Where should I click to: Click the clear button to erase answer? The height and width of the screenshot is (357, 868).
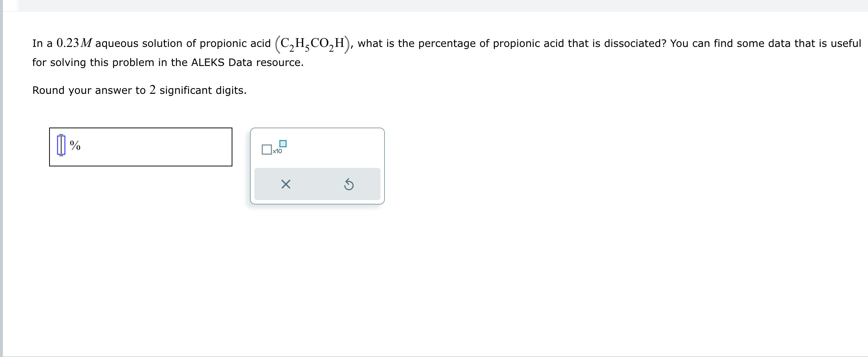(286, 184)
